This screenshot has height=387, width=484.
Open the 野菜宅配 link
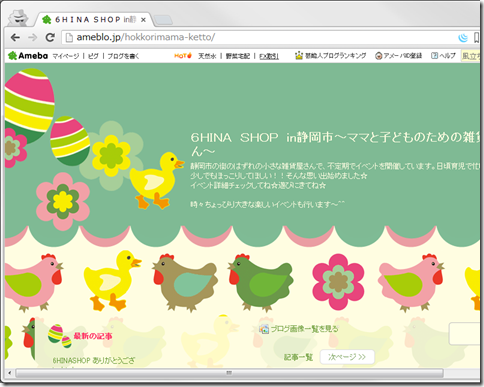pos(238,56)
